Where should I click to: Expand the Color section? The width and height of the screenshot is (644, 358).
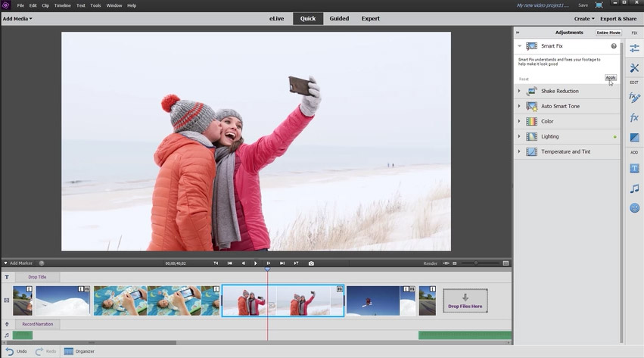coord(519,122)
